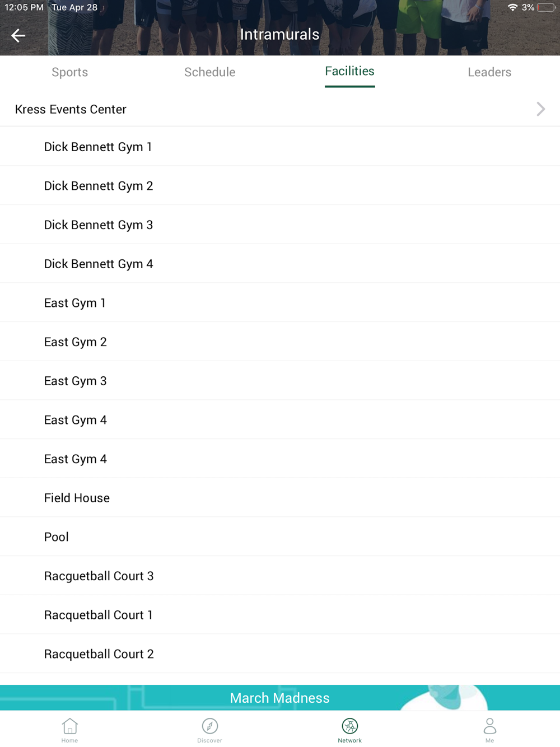Switch to the Schedule tab
This screenshot has height=747, width=560.
pos(210,72)
